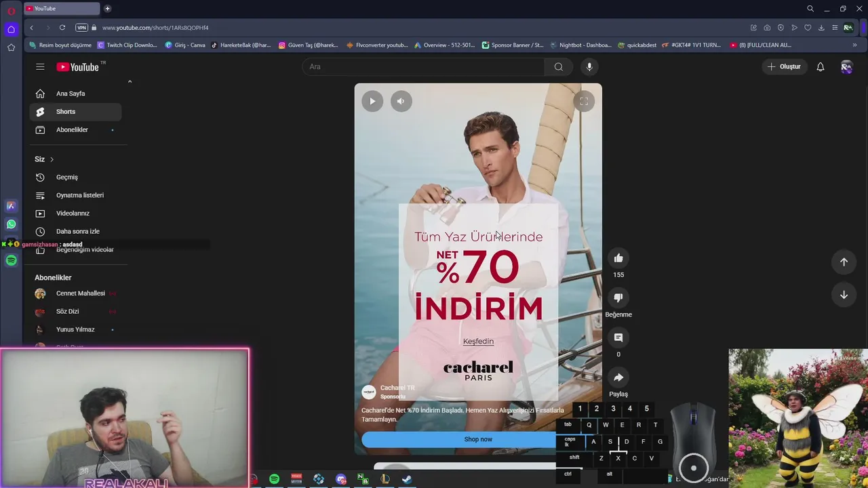
Task: Click the heart bookmark icon in address bar
Action: click(x=808, y=28)
